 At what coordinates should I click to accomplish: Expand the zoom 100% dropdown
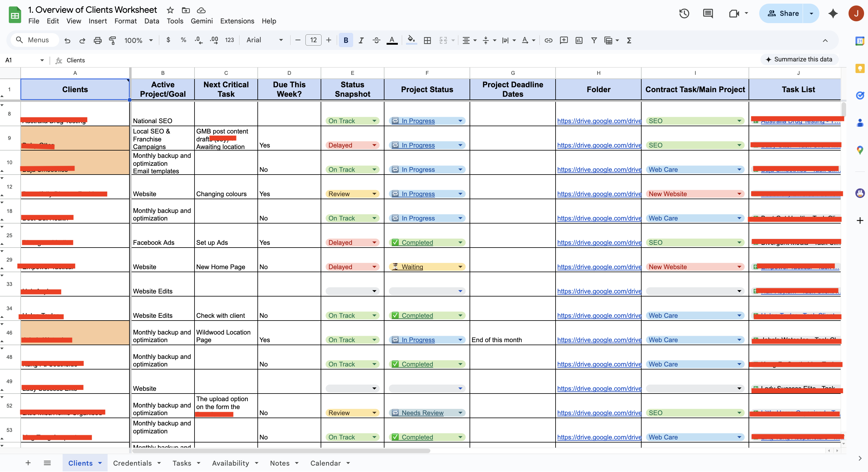[139, 40]
